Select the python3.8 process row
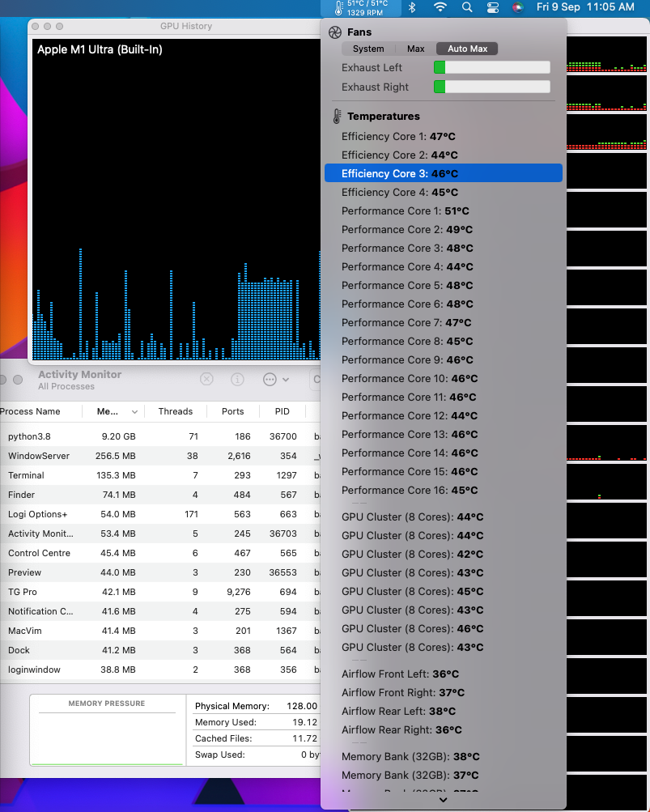 160,436
